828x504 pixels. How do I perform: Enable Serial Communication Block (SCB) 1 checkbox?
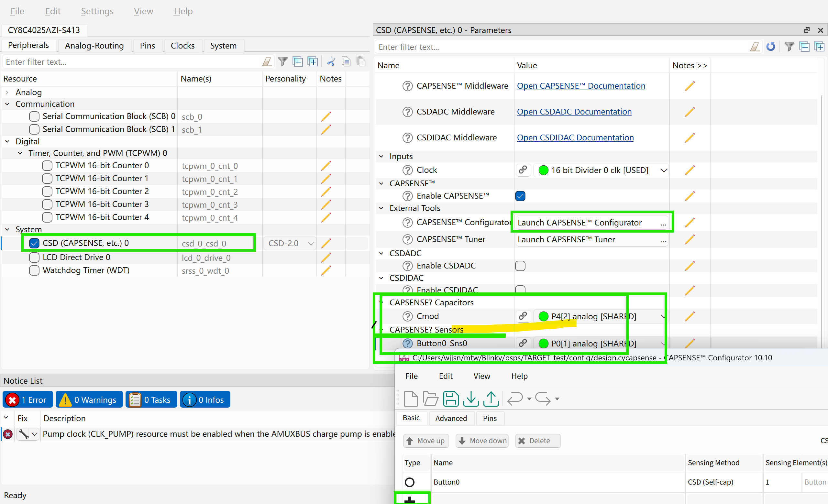(x=34, y=129)
